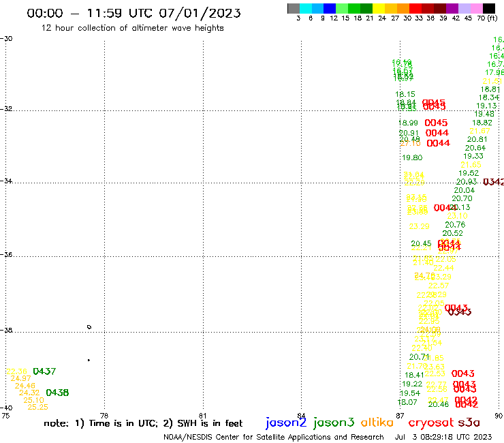This screenshot has width=504, height=443.
Task: Click the '18.34' wave height value
Action: pyautogui.click(x=489, y=97)
